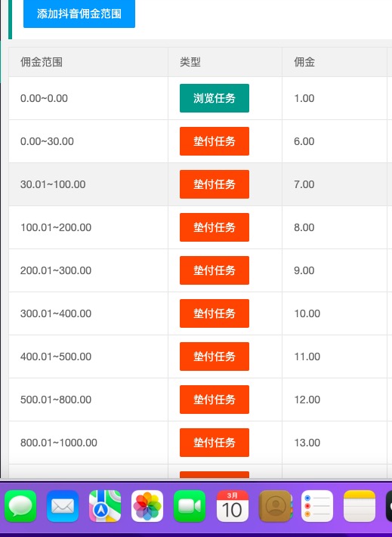Viewport: 392px width, 537px height.
Task: Select the 类型 column header
Action: 225,62
